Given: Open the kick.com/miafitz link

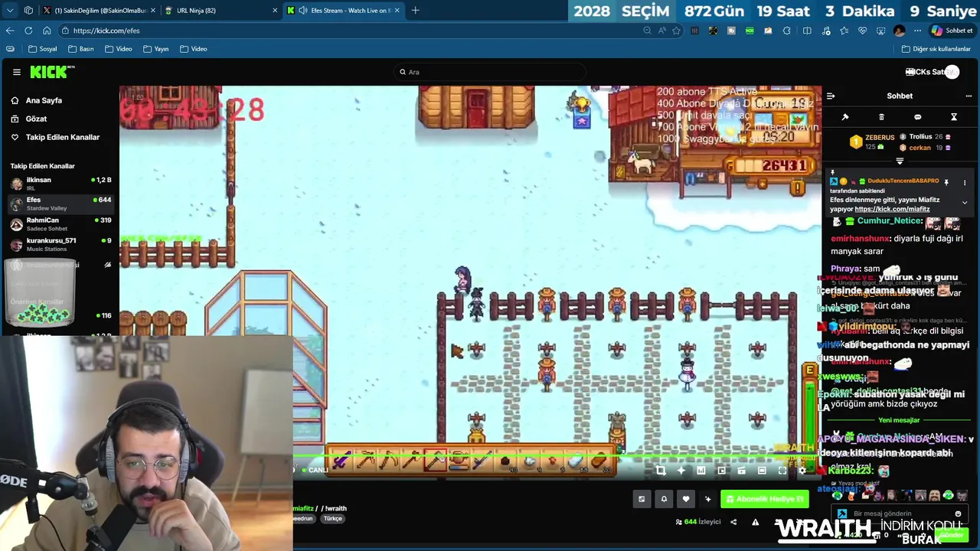Looking at the screenshot, I should 892,209.
